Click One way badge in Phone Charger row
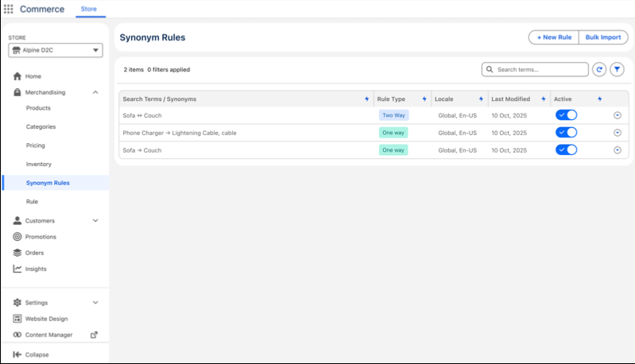 (x=393, y=133)
